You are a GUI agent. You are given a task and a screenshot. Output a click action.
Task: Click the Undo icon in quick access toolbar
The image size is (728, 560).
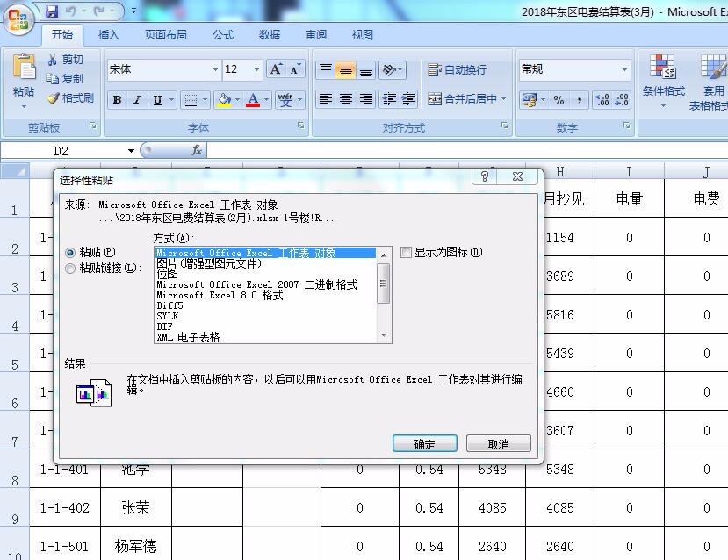click(x=70, y=11)
